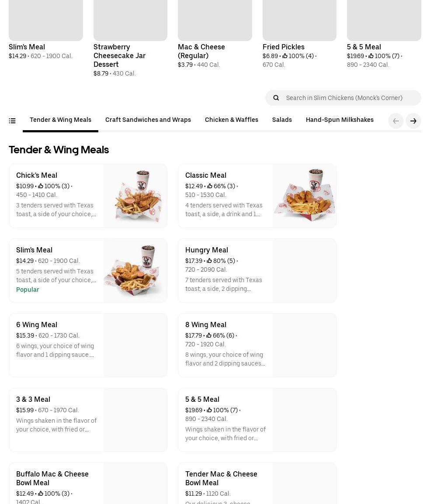Select the Craft Sandwiches and Wraps tab
Screen dimensions: 430x504
[x=148, y=120]
